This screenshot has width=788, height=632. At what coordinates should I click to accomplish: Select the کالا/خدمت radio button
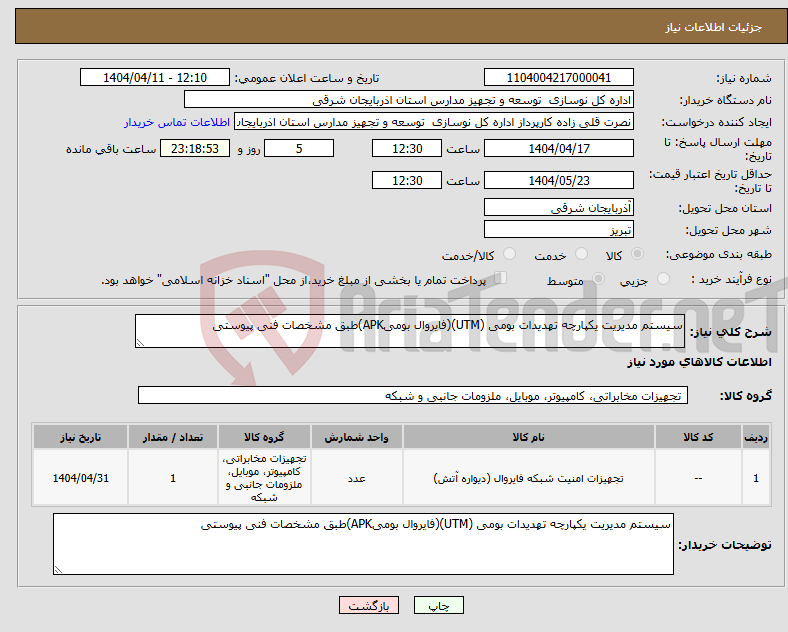pyautogui.click(x=509, y=254)
